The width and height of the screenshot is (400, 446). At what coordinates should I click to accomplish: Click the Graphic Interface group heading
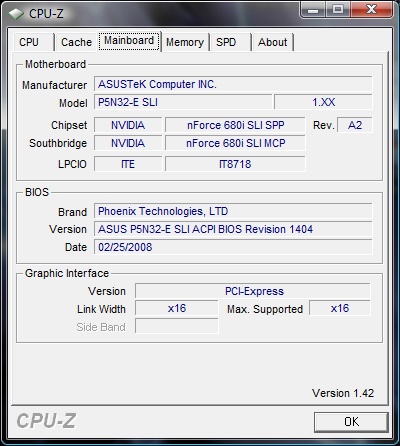[x=67, y=273]
